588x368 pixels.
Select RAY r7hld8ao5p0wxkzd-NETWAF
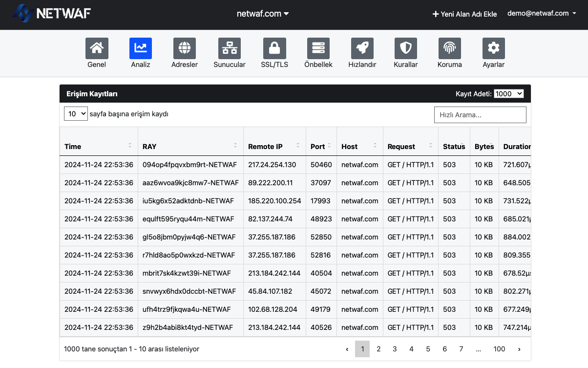pyautogui.click(x=189, y=255)
